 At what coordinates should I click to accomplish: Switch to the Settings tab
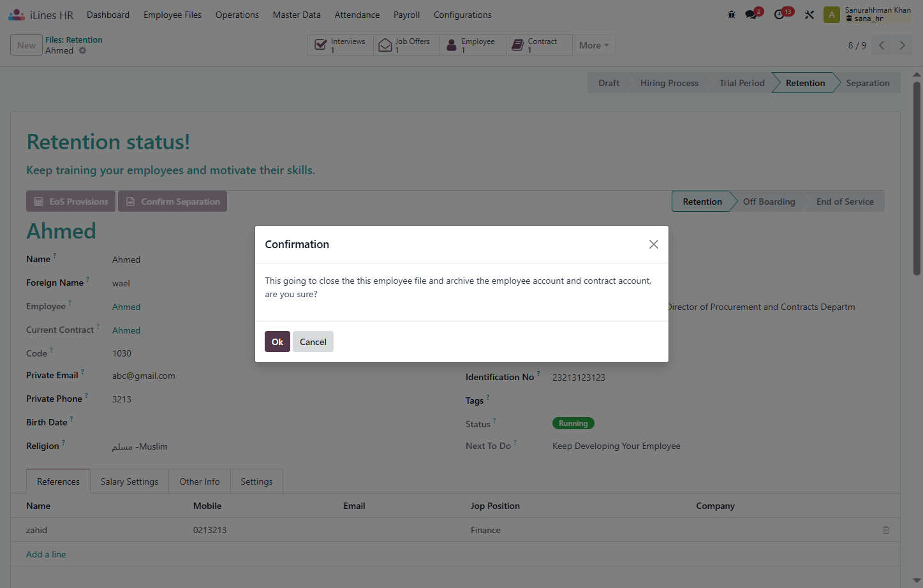[256, 481]
